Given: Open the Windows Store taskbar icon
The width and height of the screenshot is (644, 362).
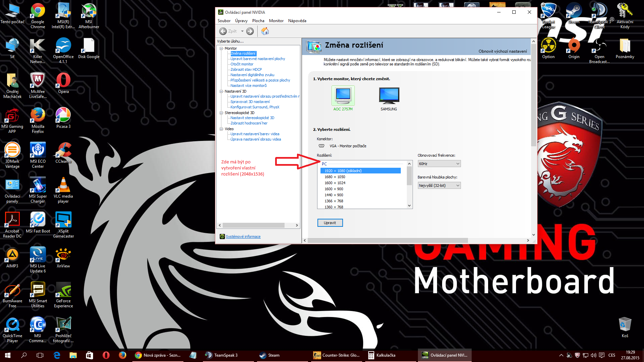Looking at the screenshot, I should point(89,355).
